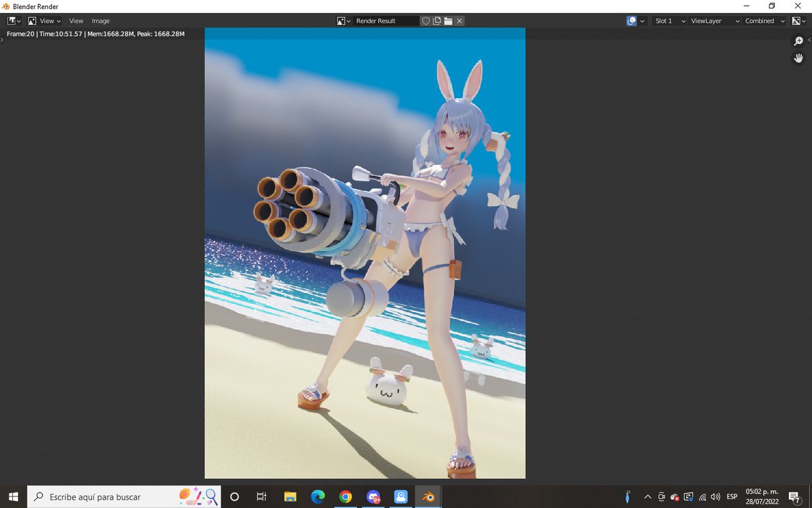This screenshot has height=508, width=812.
Task: Click the Render Result image name field
Action: coord(387,21)
